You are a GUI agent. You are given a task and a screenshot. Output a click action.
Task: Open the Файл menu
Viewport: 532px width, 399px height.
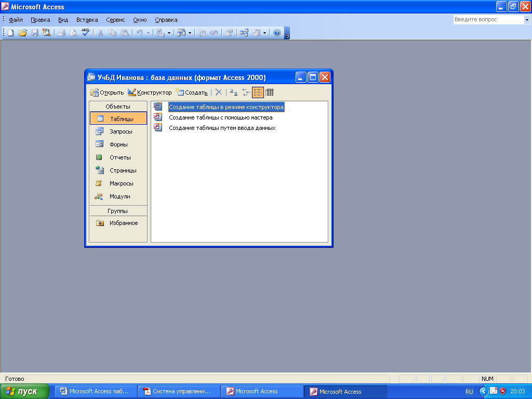tap(16, 20)
